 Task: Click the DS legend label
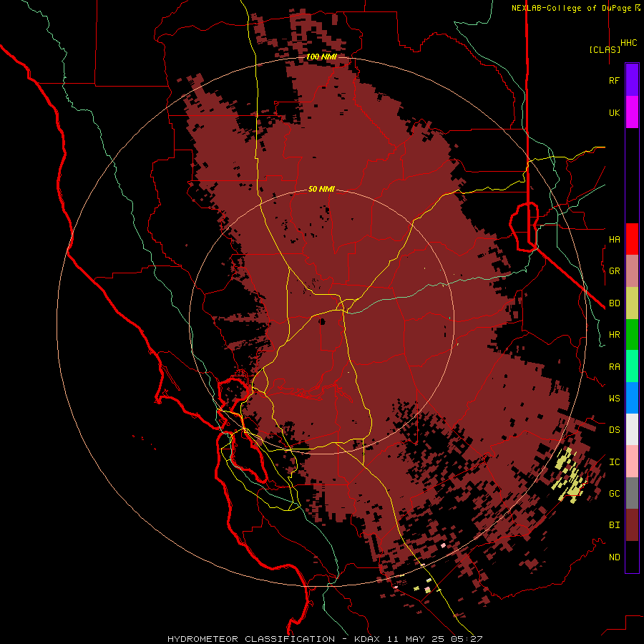pyautogui.click(x=614, y=430)
